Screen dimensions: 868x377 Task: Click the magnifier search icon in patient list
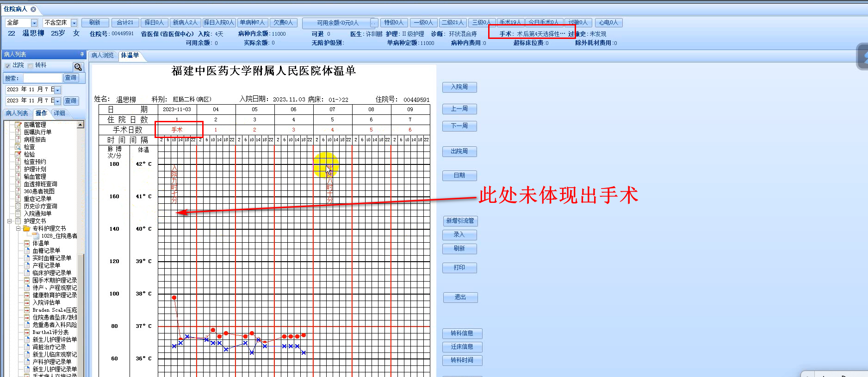[78, 67]
